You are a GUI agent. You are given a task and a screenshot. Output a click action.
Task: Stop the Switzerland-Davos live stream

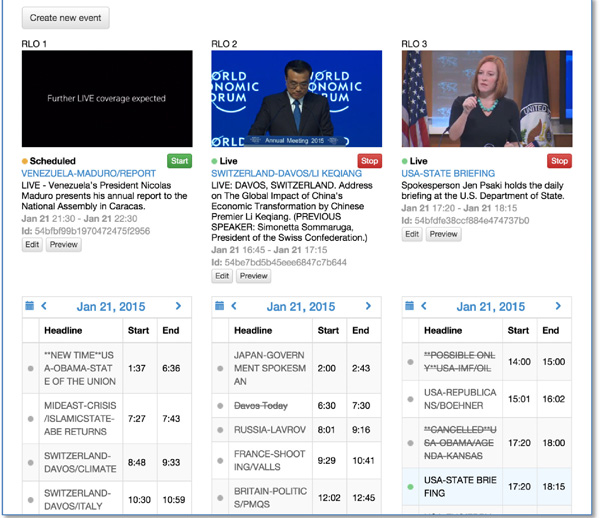click(x=369, y=161)
